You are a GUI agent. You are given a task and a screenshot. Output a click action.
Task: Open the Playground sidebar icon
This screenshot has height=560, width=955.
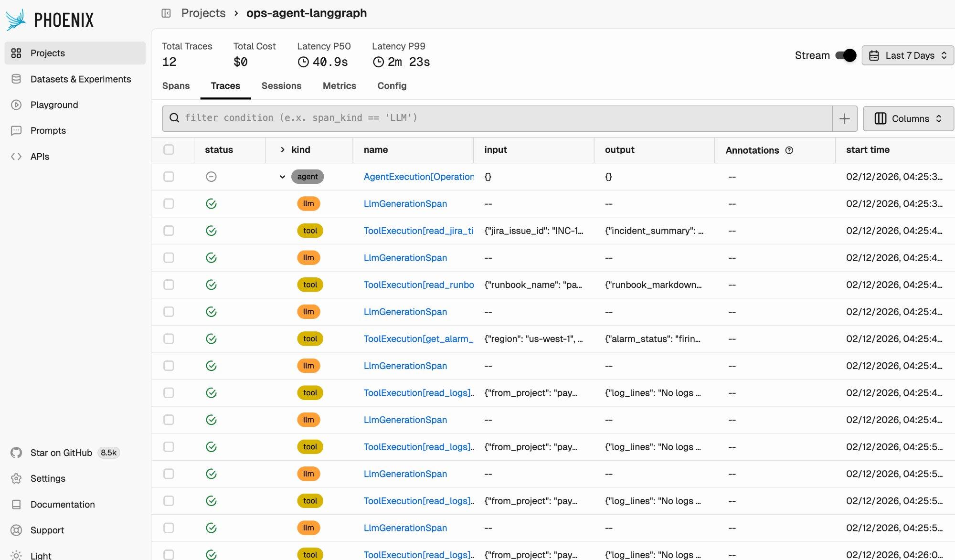click(16, 105)
